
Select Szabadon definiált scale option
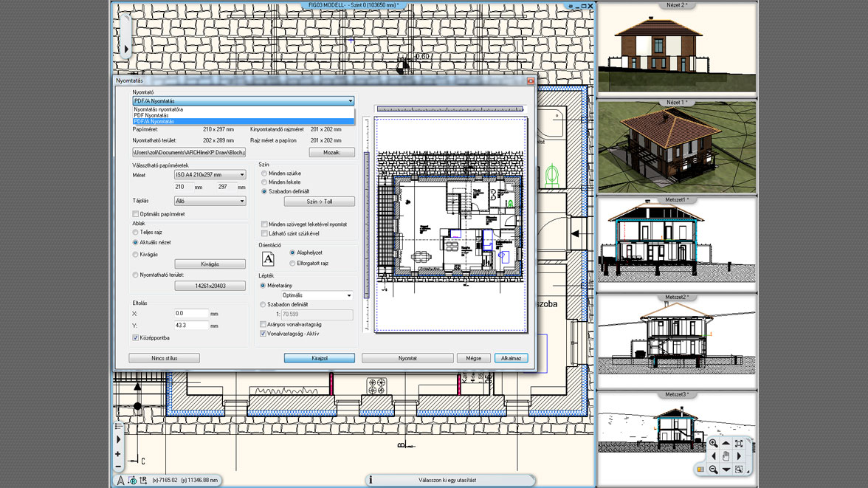pyautogui.click(x=263, y=305)
